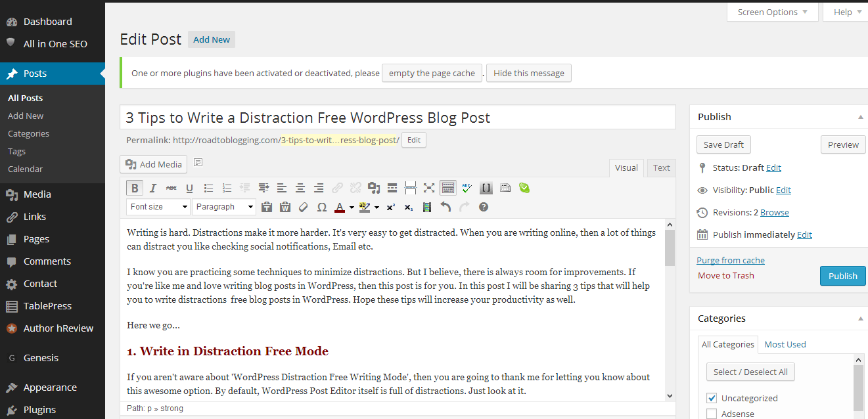Click Hide this message
Image resolution: width=868 pixels, height=419 pixels.
(529, 73)
